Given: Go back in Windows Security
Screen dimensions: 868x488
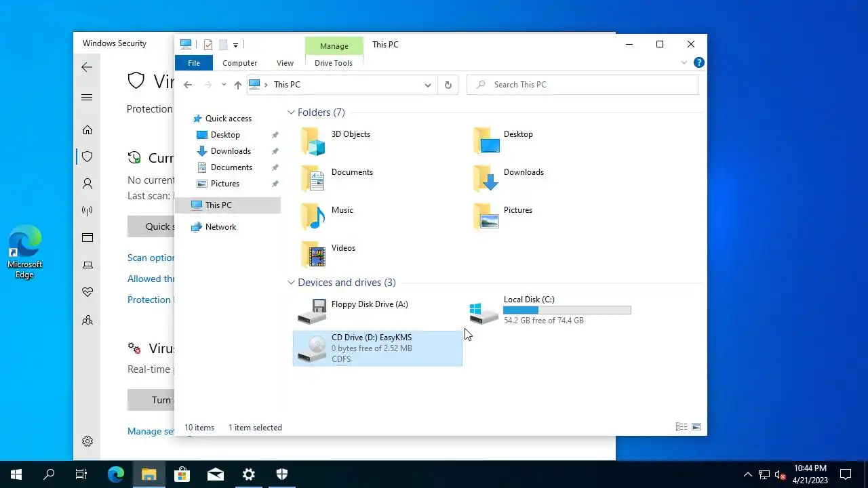Looking at the screenshot, I should [x=87, y=67].
